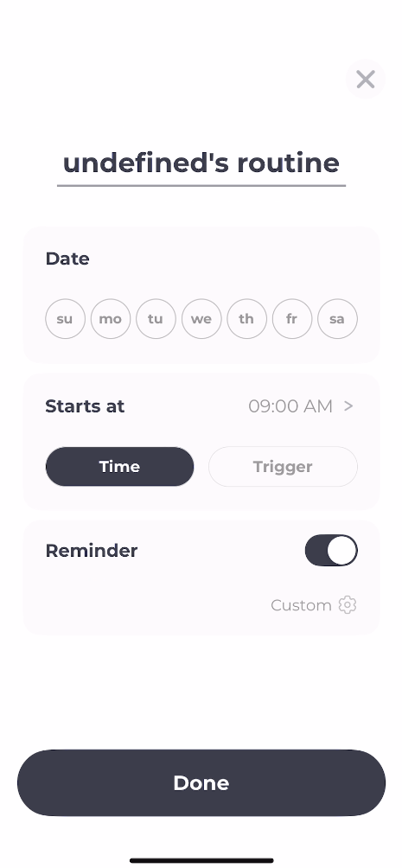Close the routine editor with X icon
The height and width of the screenshot is (868, 402).
[x=366, y=80]
